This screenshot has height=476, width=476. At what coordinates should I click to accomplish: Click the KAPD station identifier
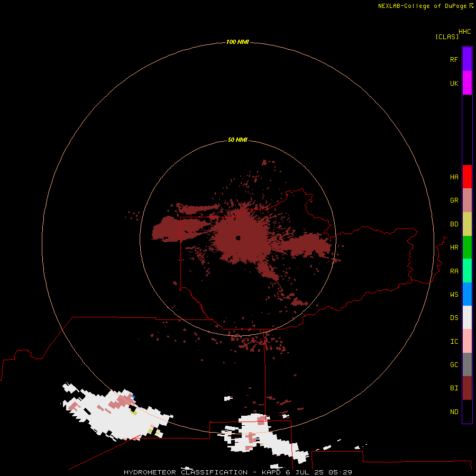(271, 472)
